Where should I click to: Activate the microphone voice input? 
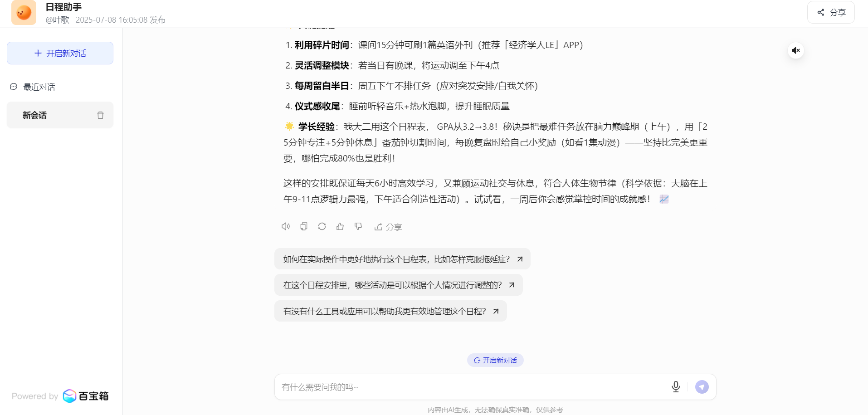coord(676,387)
